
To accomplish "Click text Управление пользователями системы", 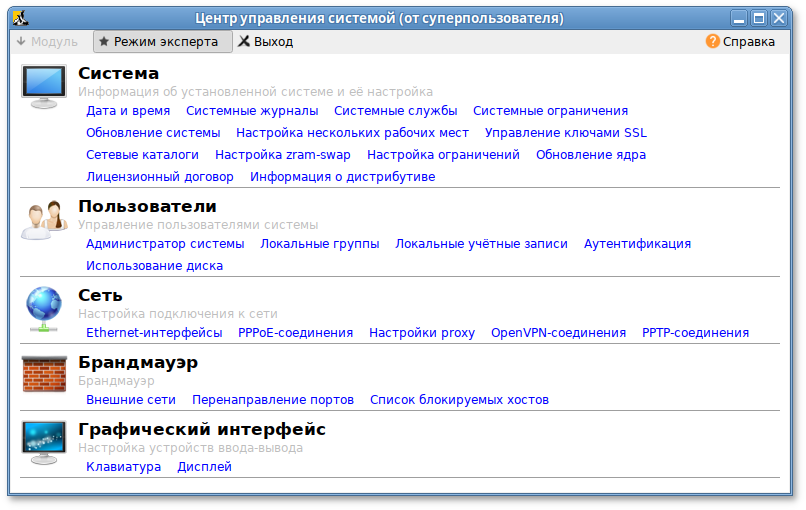I will 198,225.
